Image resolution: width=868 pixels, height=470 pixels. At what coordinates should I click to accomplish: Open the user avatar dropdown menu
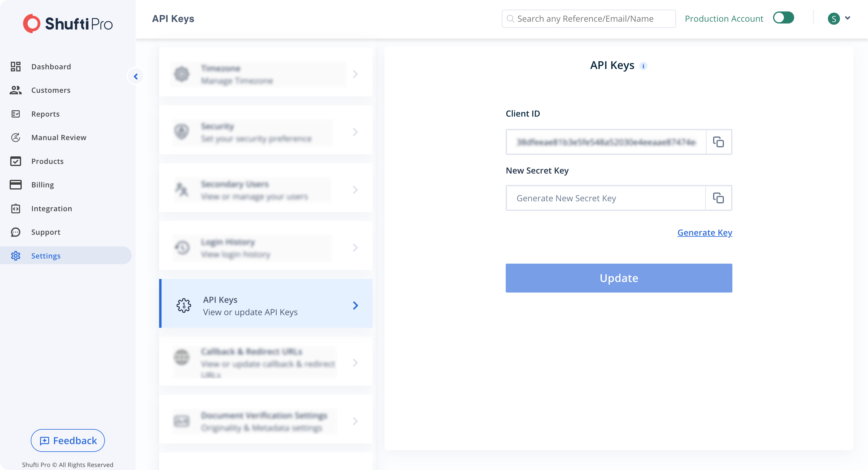point(839,19)
